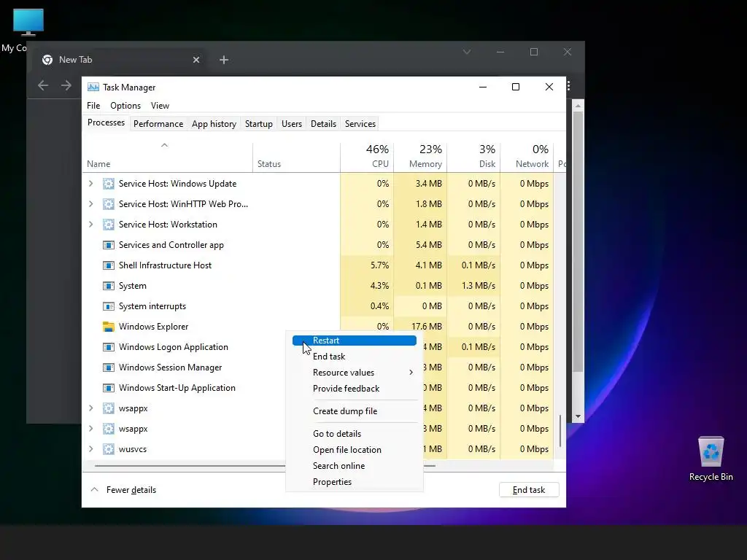This screenshot has width=747, height=560.
Task: Select Open file location
Action: click(x=355, y=450)
